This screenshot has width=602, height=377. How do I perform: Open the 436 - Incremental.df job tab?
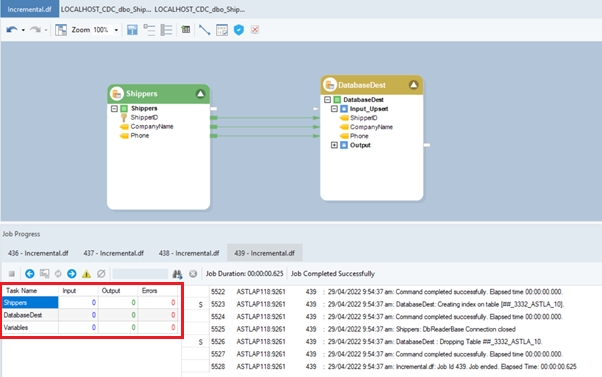38,253
